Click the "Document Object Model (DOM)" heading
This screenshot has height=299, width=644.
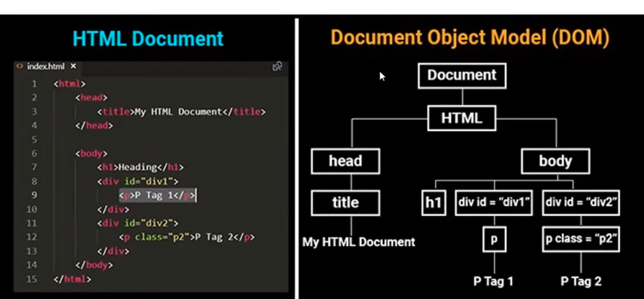tap(469, 38)
